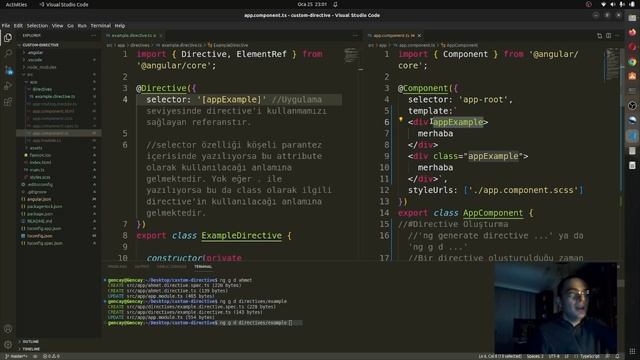Click the right editor minimap
640x360 pixels.
612,64
